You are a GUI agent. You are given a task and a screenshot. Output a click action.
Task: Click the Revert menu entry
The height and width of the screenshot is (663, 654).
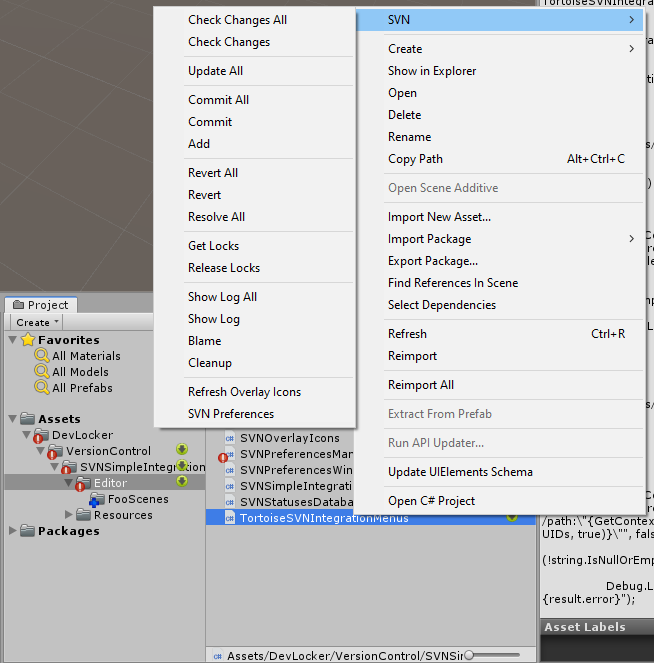[x=204, y=195]
